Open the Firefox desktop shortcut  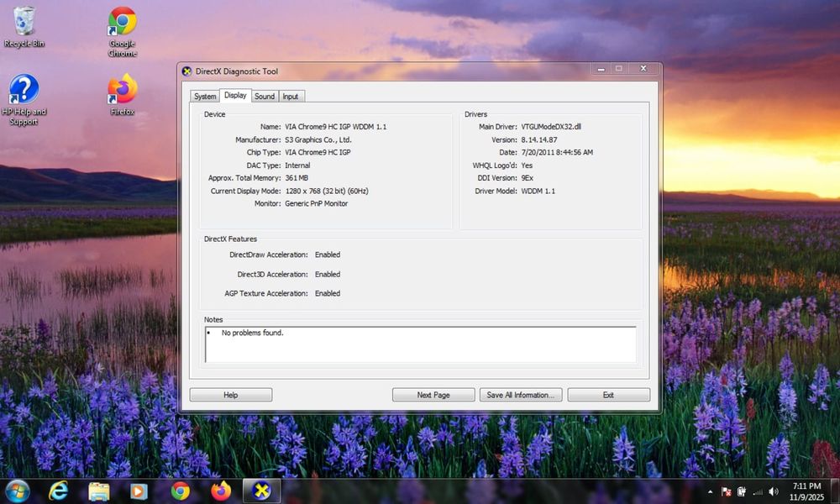coord(122,95)
